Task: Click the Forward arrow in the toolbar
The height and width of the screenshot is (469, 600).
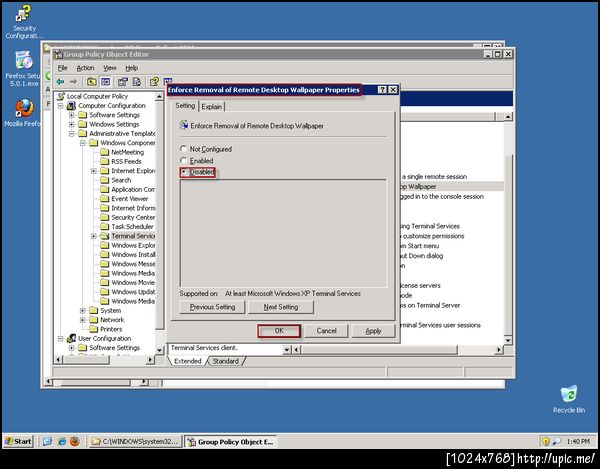Action: click(73, 81)
